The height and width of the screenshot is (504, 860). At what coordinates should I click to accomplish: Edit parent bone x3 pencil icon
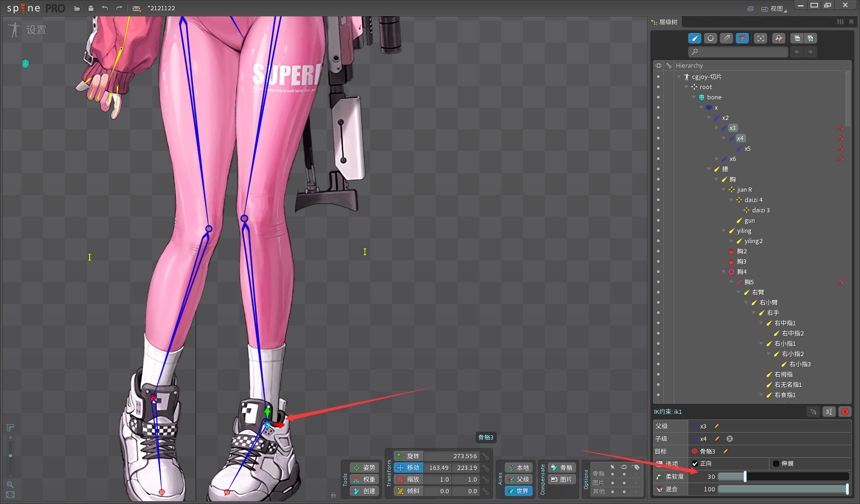(x=717, y=426)
